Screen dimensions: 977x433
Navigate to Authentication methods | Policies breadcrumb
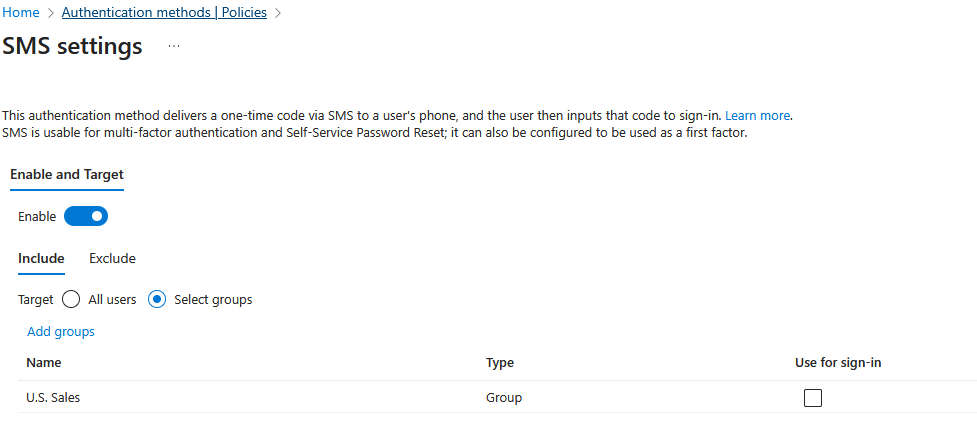click(165, 13)
